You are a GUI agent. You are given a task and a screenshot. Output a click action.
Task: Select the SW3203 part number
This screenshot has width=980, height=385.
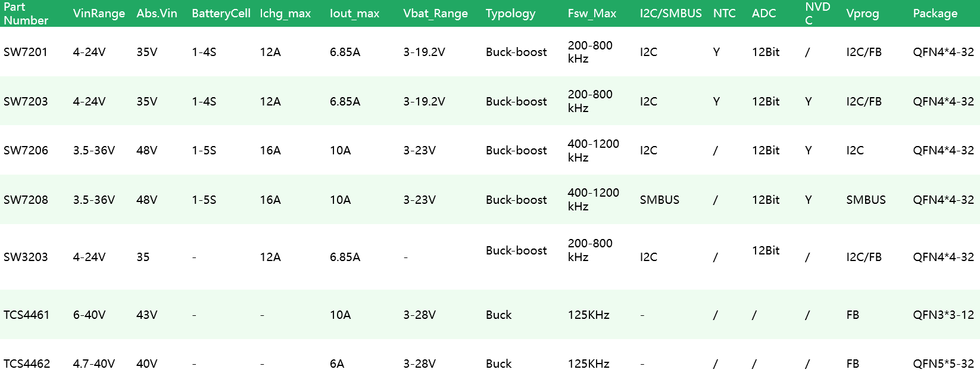[26, 257]
